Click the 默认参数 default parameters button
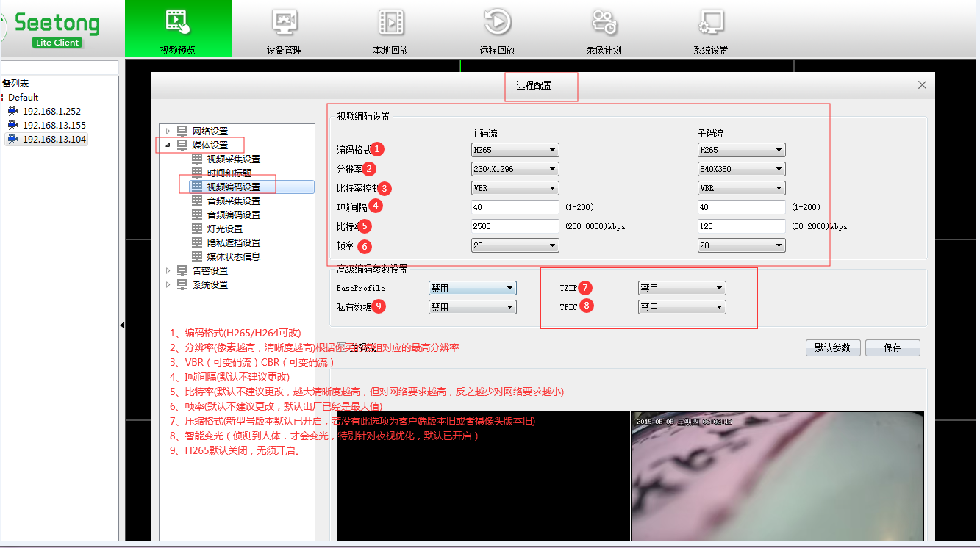The width and height of the screenshot is (980, 548). (x=832, y=347)
